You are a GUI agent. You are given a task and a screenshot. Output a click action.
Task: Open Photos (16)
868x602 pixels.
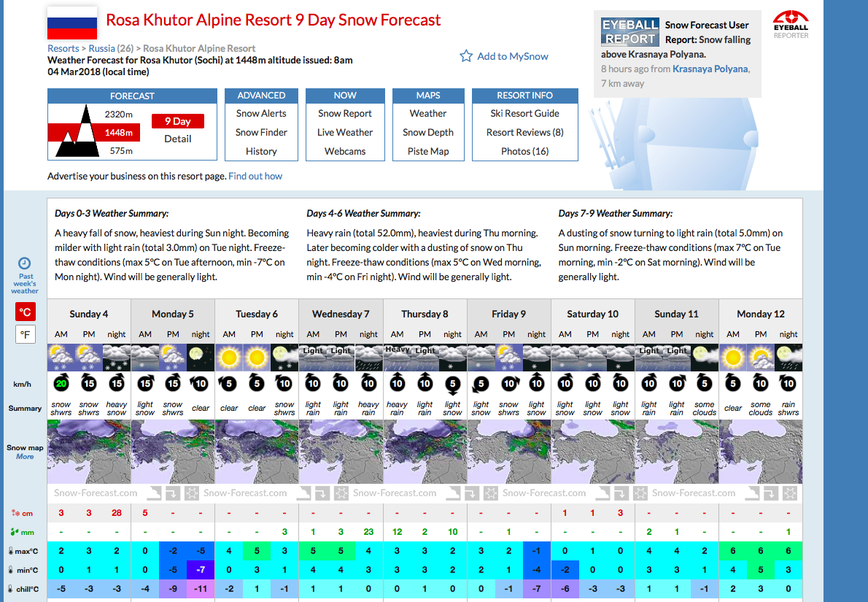tap(524, 151)
